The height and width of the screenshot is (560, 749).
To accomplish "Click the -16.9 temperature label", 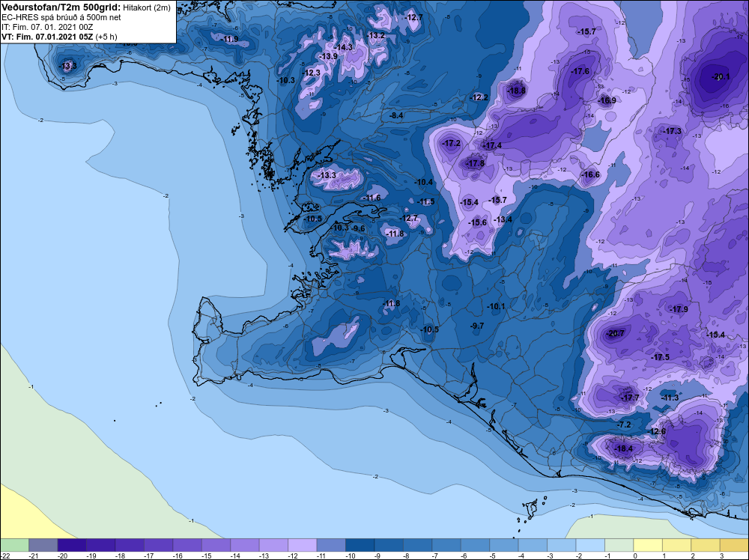I will click(607, 100).
